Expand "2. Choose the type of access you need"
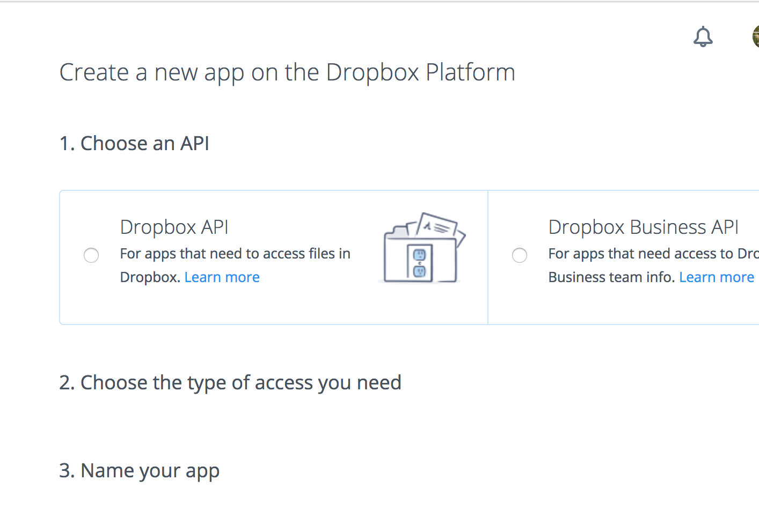The height and width of the screenshot is (532, 759). (x=230, y=383)
